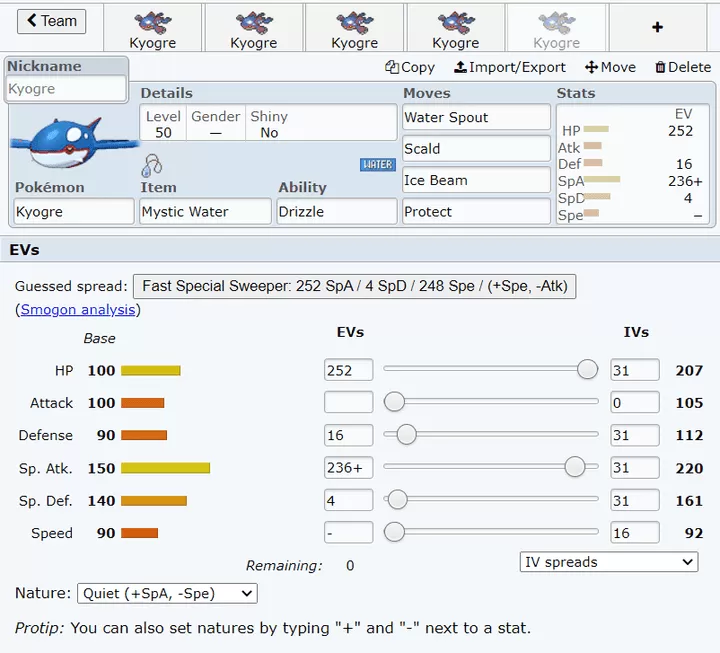Change the Gender detail
Screen dimensions: 720x653
(x=215, y=124)
